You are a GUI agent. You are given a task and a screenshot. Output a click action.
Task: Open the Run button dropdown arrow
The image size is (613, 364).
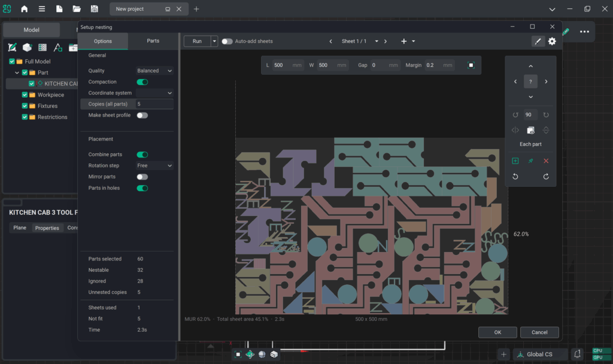coord(214,41)
